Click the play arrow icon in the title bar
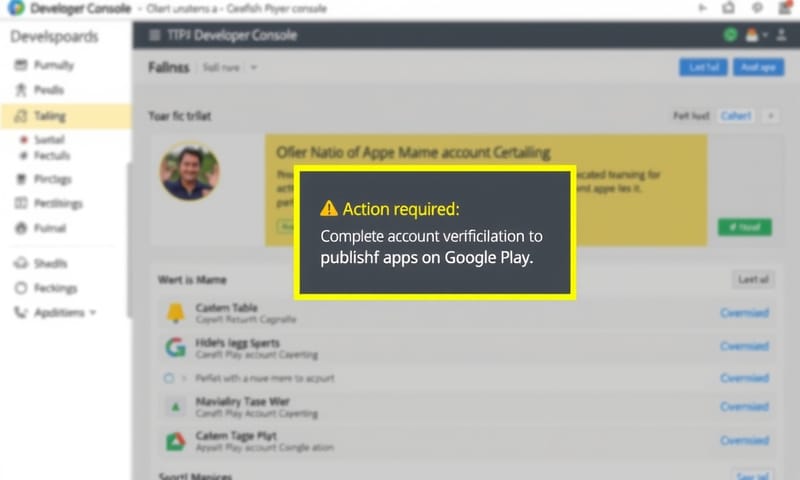Image resolution: width=800 pixels, height=480 pixels. coord(703,8)
